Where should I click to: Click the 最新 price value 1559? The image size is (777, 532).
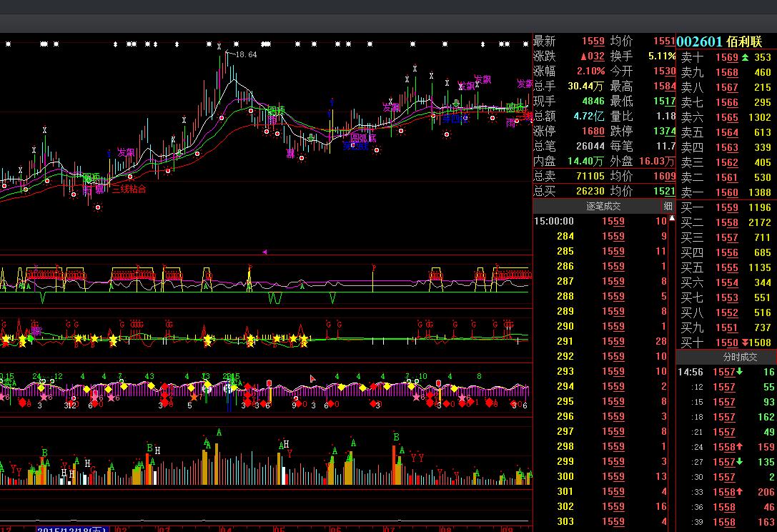coord(593,41)
